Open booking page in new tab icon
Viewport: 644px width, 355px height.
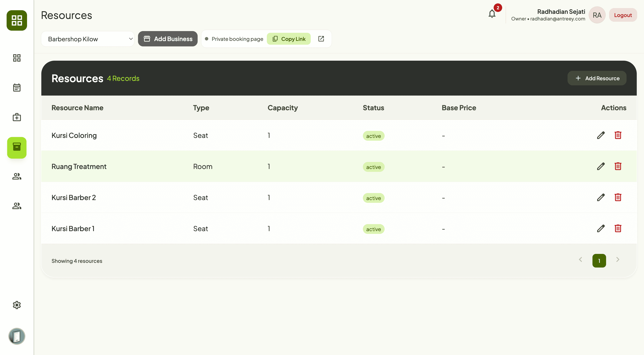[321, 39]
